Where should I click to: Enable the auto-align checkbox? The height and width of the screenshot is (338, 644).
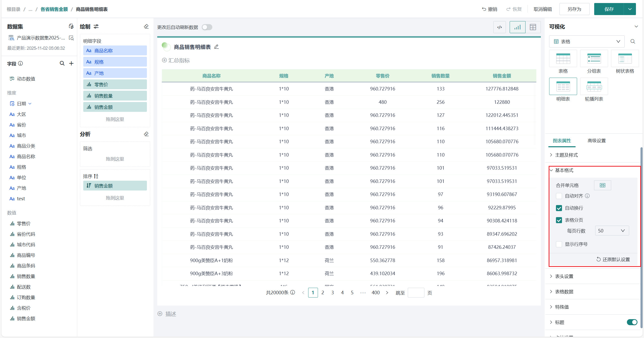coord(559,196)
